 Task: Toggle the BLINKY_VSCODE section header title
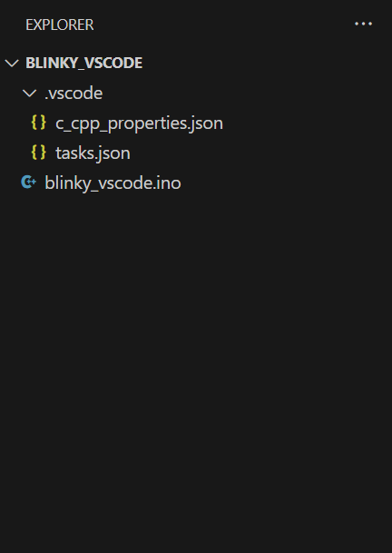[x=84, y=64]
